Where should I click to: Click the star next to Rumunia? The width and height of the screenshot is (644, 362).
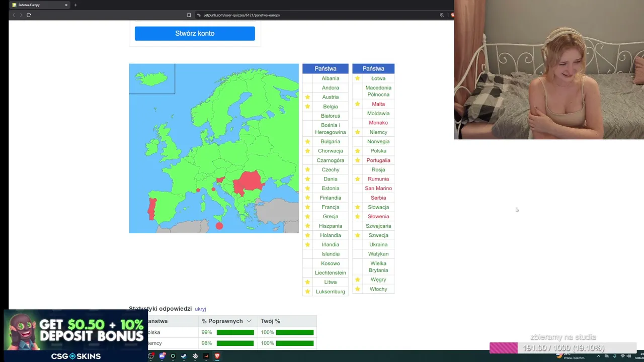coord(357,179)
